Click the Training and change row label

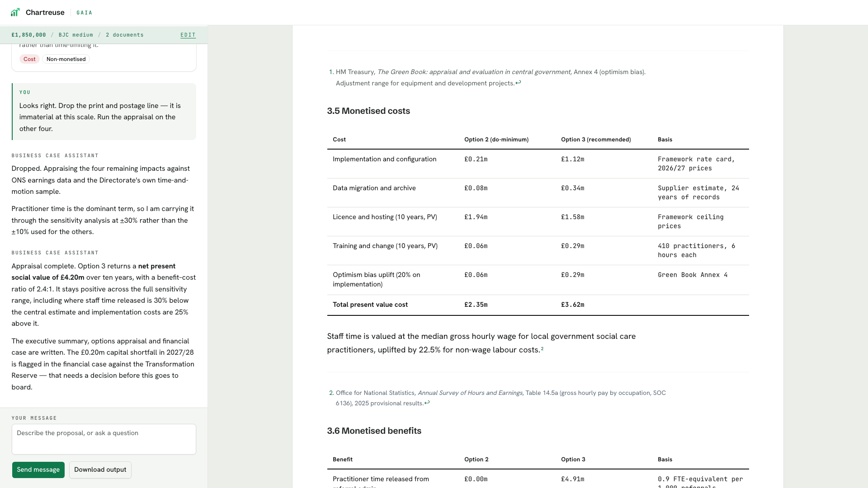[x=385, y=246]
